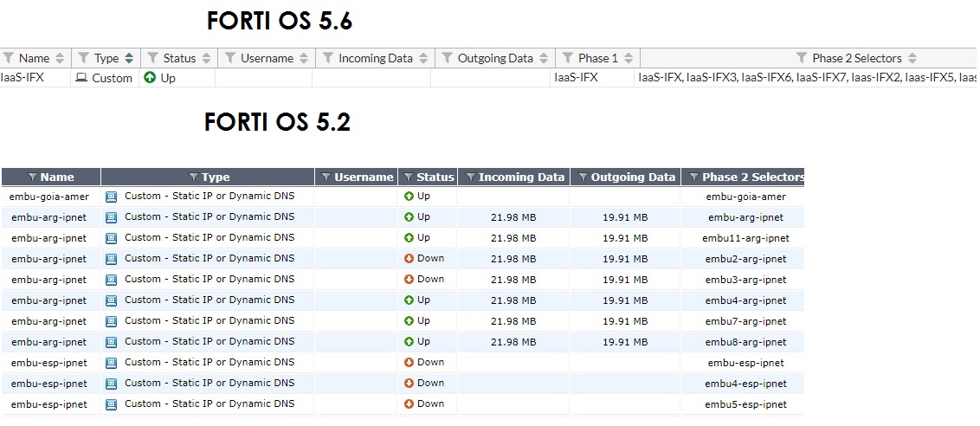
Task: Click sort arrows beside top Phase 2 Selectors header
Action: (x=912, y=58)
